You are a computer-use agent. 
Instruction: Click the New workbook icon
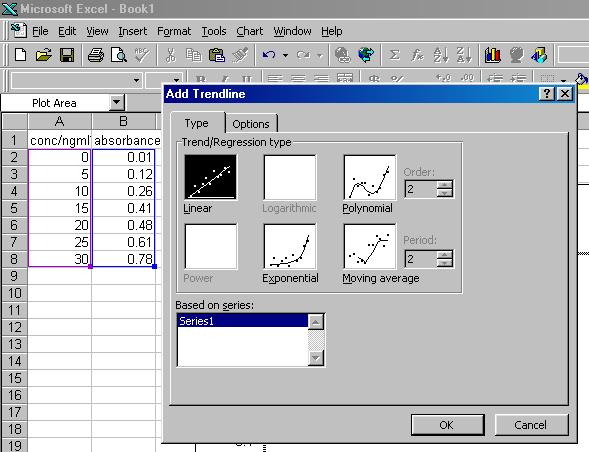coord(20,55)
